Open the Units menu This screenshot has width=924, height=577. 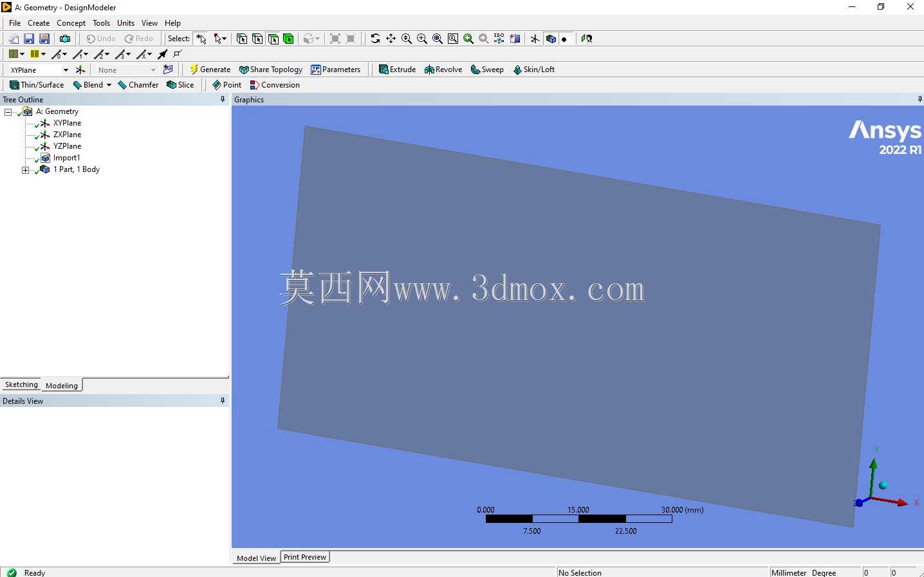click(125, 23)
